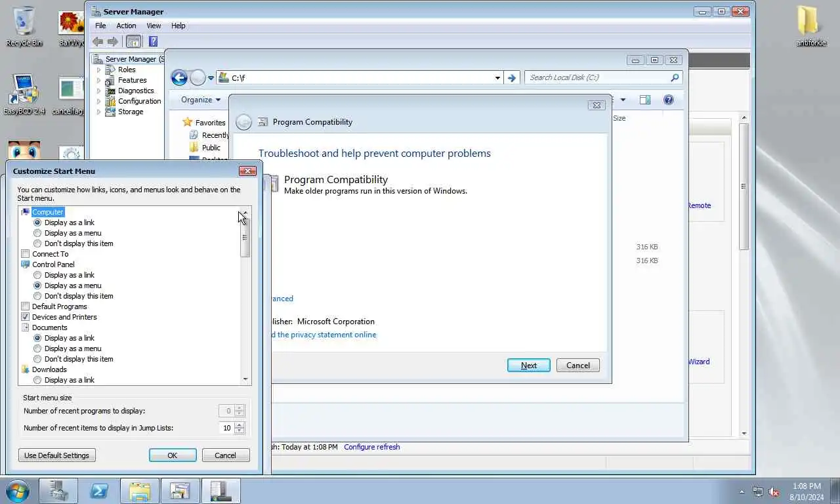Open the Organize dropdown in Explorer

(201, 100)
